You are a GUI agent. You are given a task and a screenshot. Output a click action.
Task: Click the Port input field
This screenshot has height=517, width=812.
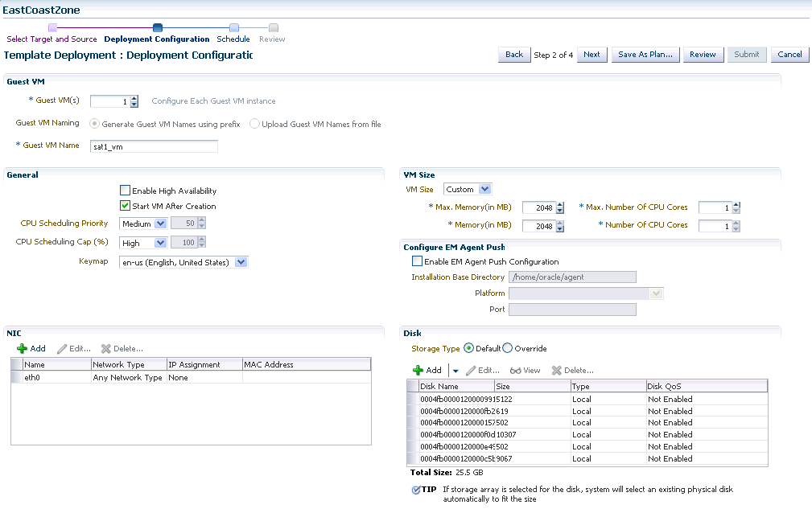coord(572,310)
